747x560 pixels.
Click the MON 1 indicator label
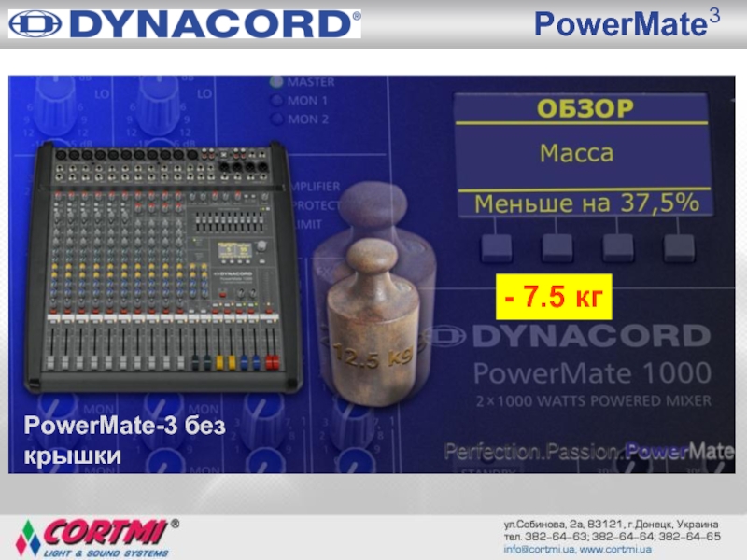pyautogui.click(x=307, y=101)
